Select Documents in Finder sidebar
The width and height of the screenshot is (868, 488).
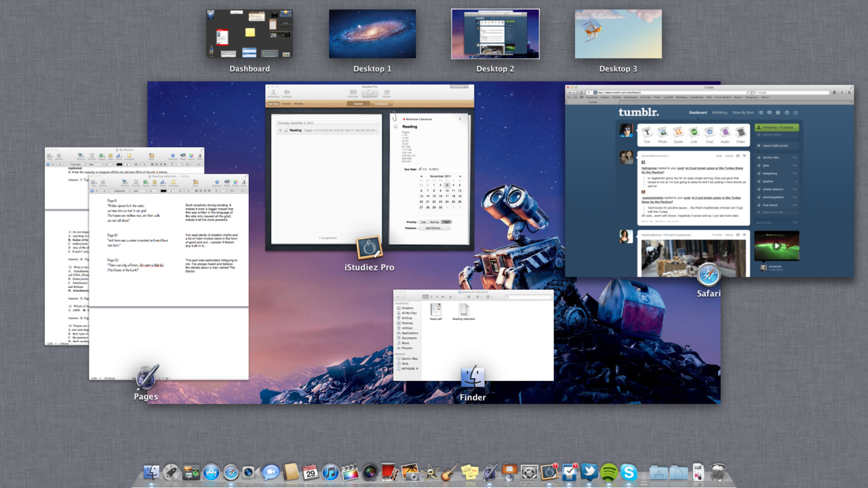[407, 338]
